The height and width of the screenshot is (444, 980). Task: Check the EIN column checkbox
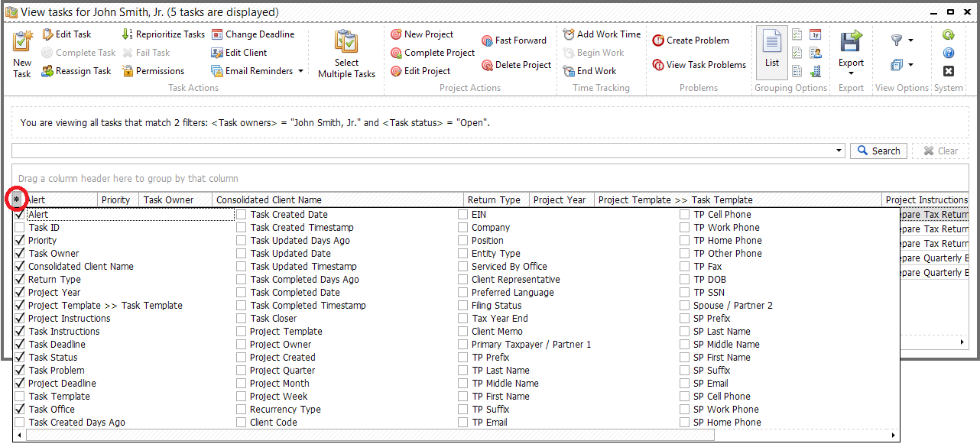pyautogui.click(x=463, y=215)
